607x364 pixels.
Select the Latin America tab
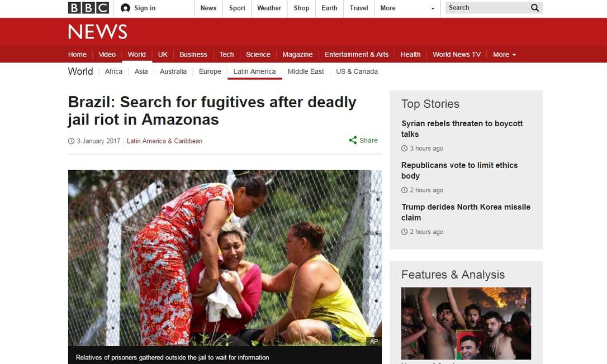click(254, 71)
